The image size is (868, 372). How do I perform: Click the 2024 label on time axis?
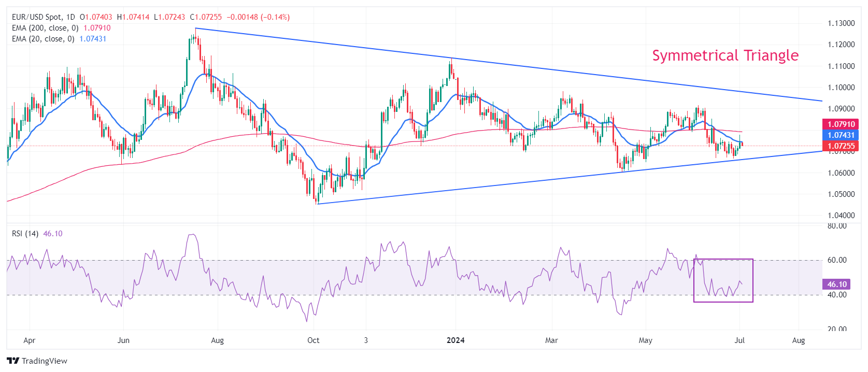point(456,340)
